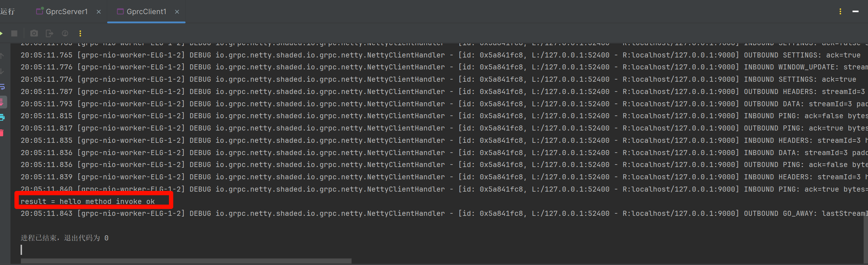Click the 'result = hello method invoke ok' line

pos(88,201)
